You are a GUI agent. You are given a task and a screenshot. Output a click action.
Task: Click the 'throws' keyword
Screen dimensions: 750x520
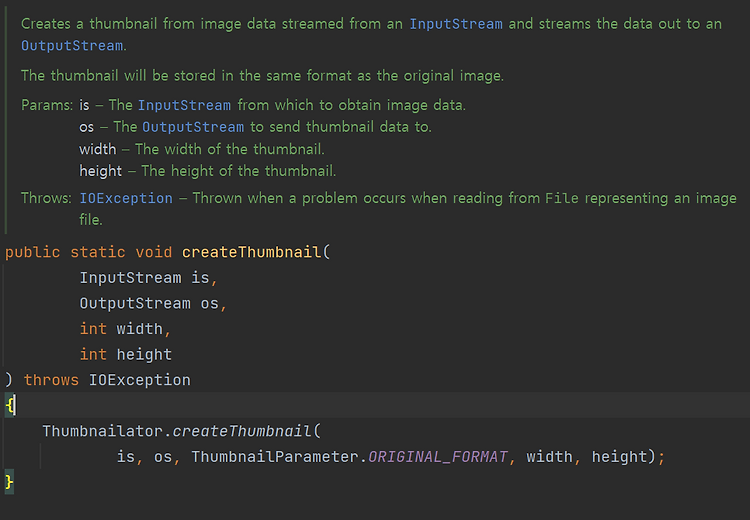51,380
